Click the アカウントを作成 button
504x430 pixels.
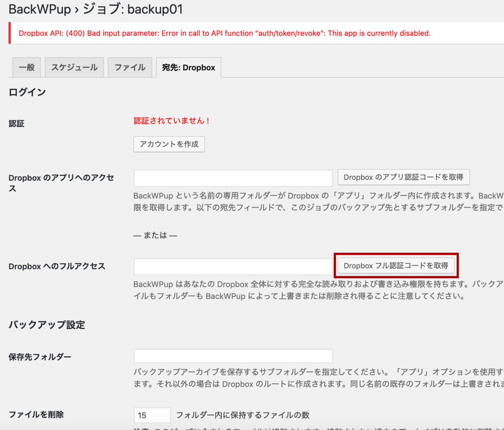(169, 144)
